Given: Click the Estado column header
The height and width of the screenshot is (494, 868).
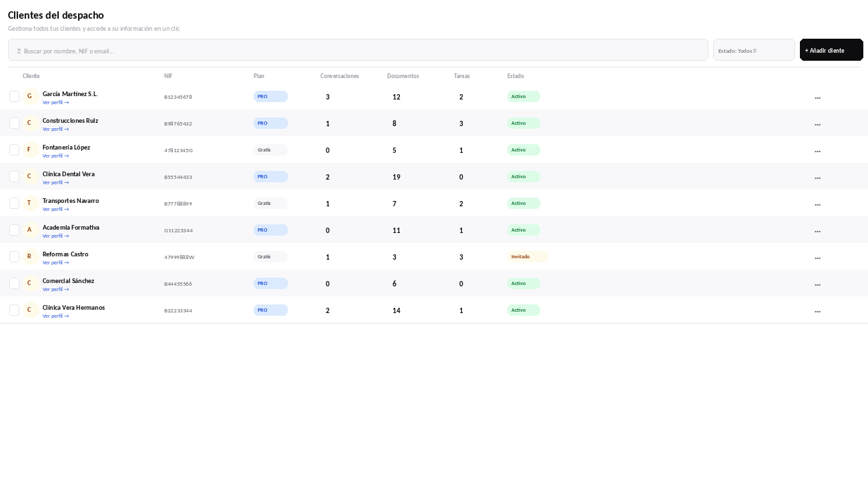Looking at the screenshot, I should click(x=515, y=76).
